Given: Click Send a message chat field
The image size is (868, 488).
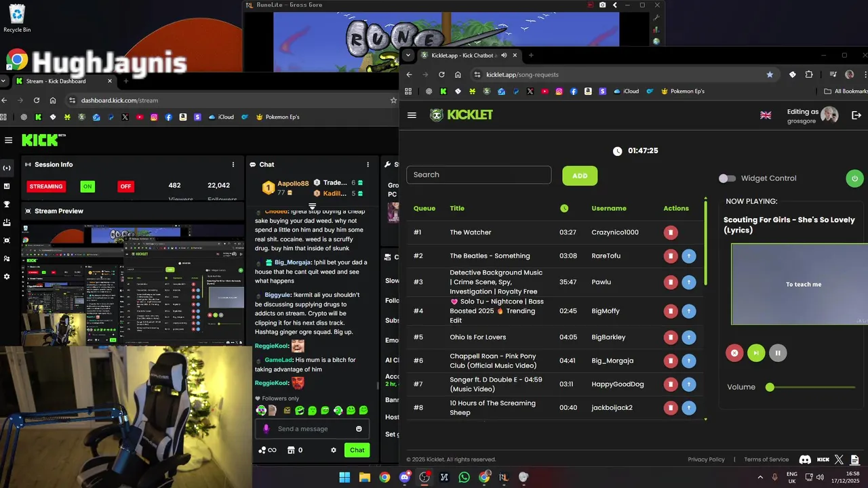Looking at the screenshot, I should click(x=313, y=429).
